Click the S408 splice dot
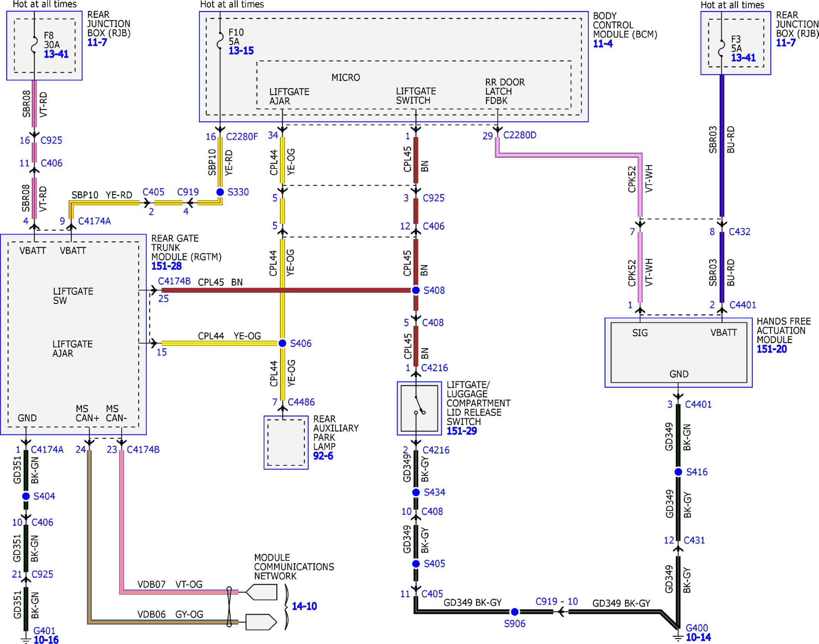This screenshot has height=644, width=819. coord(416,290)
